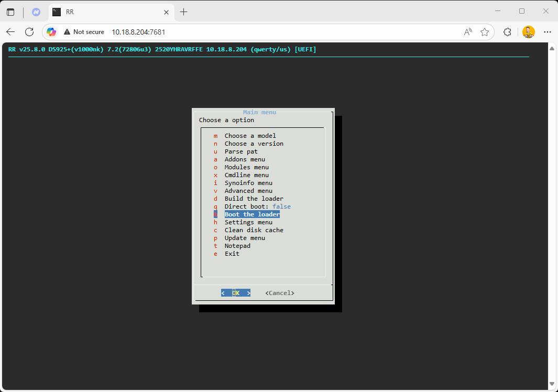Screen dimensions: 558x392
Task: Open the browser extensions menu
Action: [x=508, y=32]
